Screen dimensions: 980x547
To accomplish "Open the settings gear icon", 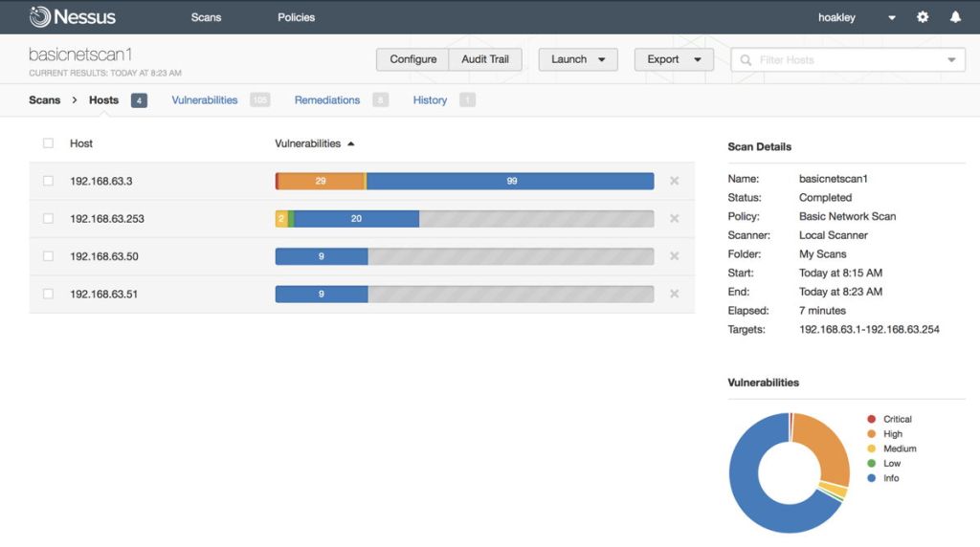I will click(923, 17).
